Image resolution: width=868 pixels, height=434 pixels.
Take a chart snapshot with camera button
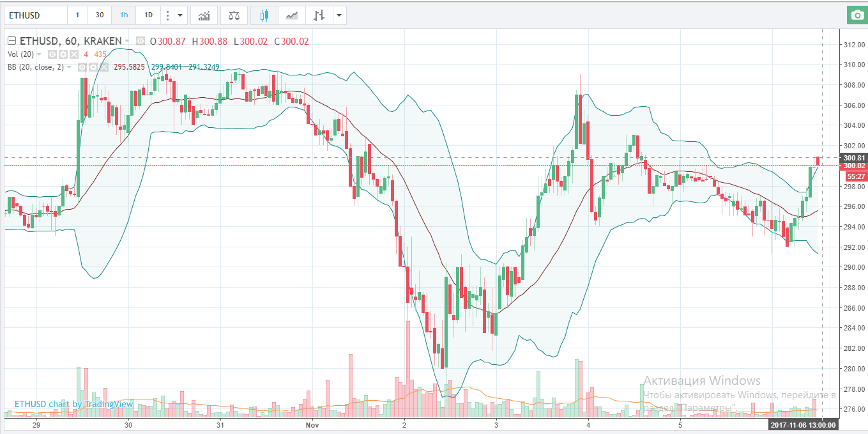coord(856,15)
